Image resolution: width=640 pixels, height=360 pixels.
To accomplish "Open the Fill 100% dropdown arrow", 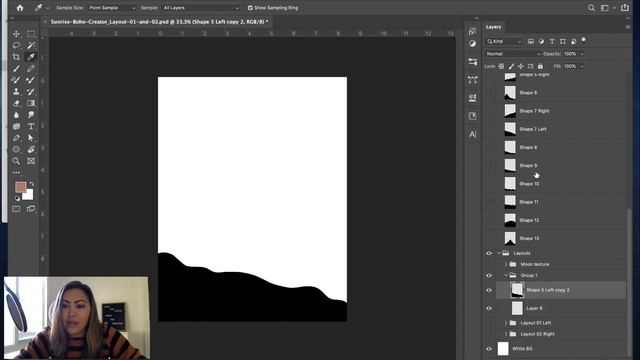I will 582,66.
